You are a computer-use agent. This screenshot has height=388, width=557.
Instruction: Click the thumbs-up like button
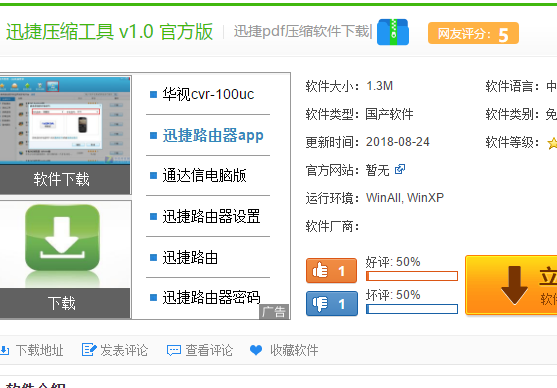[x=331, y=271]
